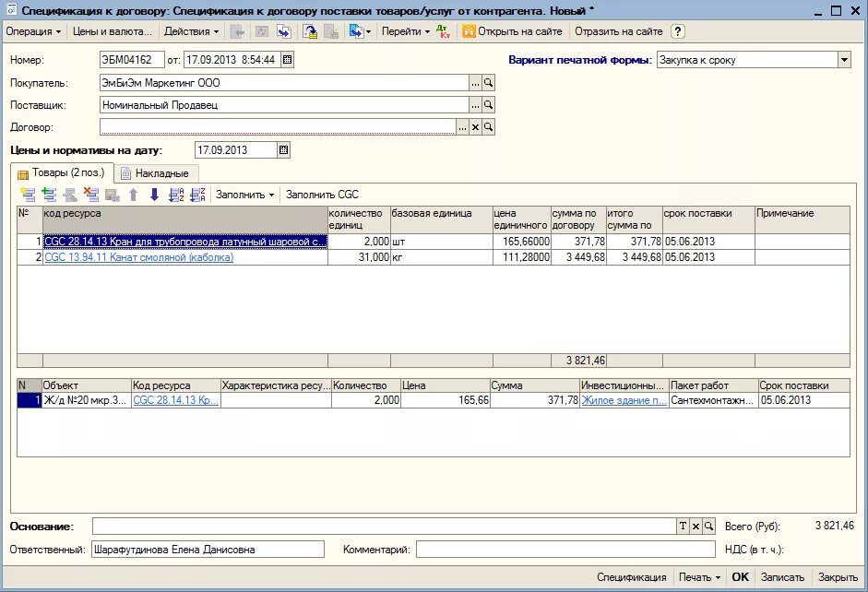Open calendar for document date field
Screen dimensions: 868x592
287,60
